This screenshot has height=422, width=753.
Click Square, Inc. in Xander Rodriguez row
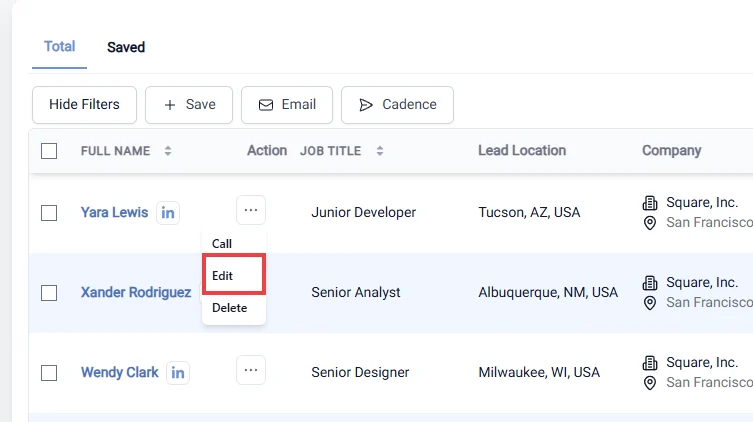point(702,282)
